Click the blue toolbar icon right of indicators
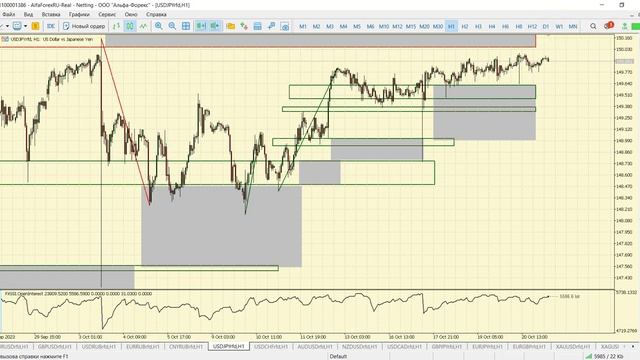 (x=258, y=26)
